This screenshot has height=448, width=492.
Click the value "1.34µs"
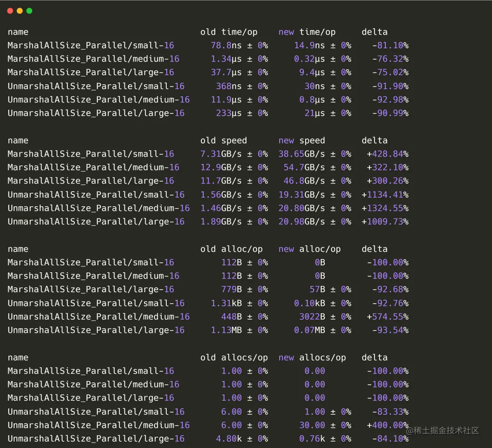click(x=226, y=59)
